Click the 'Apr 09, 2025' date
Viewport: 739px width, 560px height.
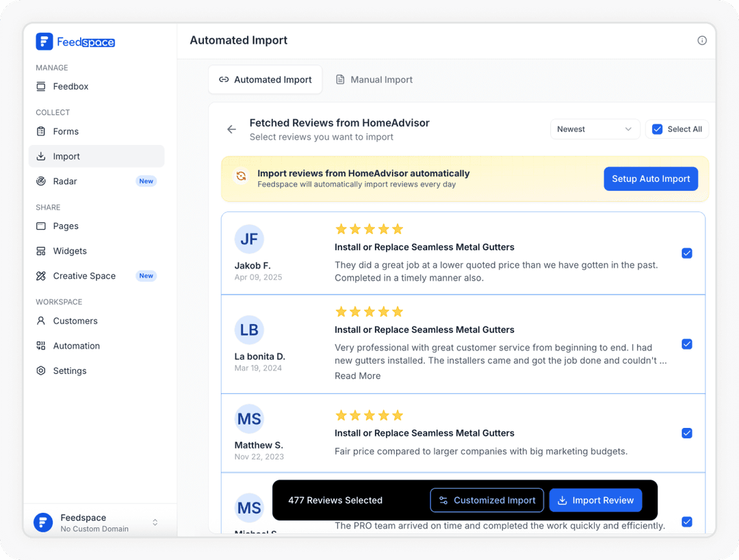point(258,278)
